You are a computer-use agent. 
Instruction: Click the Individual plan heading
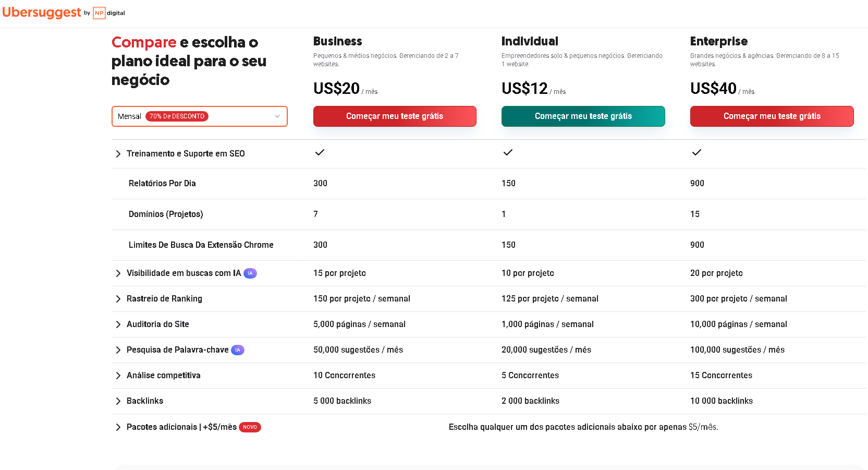click(530, 41)
